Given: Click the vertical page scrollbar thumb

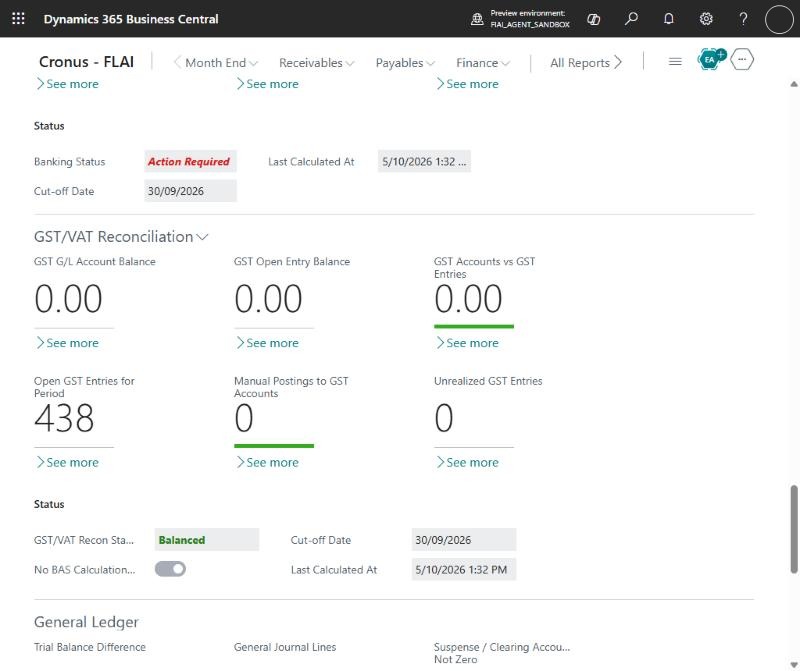Looking at the screenshot, I should point(794,529).
